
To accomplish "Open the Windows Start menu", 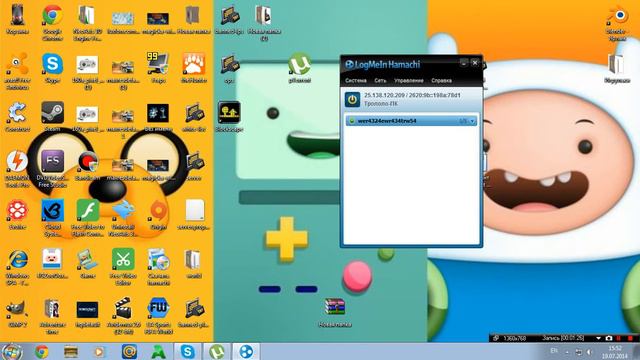I will point(12,351).
